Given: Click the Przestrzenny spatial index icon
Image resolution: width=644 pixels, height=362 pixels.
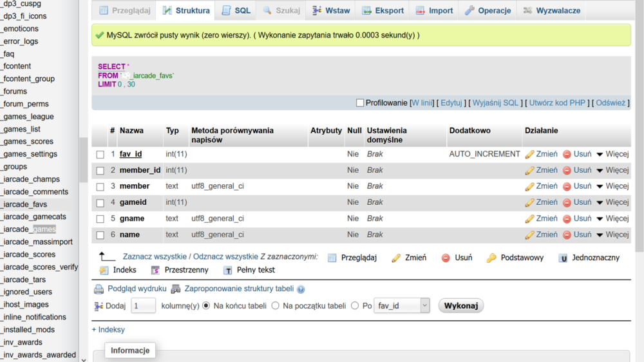Looking at the screenshot, I should pyautogui.click(x=155, y=270).
